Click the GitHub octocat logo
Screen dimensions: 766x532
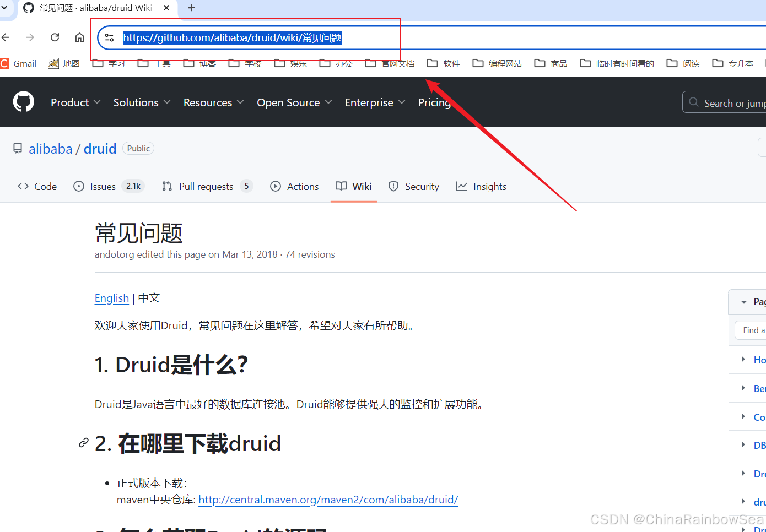23,101
